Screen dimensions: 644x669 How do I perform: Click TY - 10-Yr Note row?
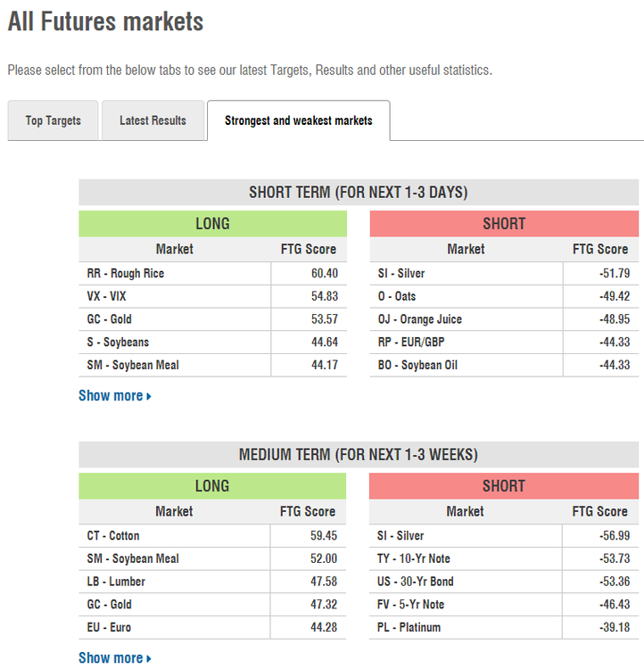pos(504,559)
